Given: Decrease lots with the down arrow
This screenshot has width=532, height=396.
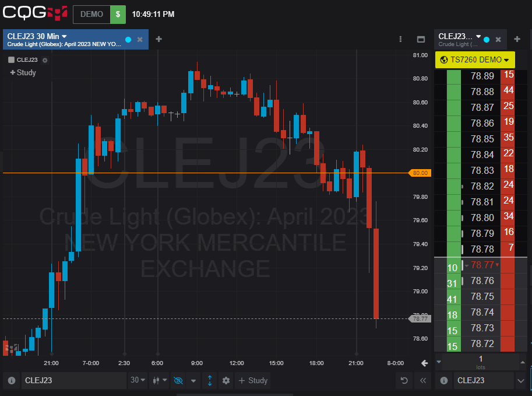Looking at the screenshot, I should click(439, 362).
